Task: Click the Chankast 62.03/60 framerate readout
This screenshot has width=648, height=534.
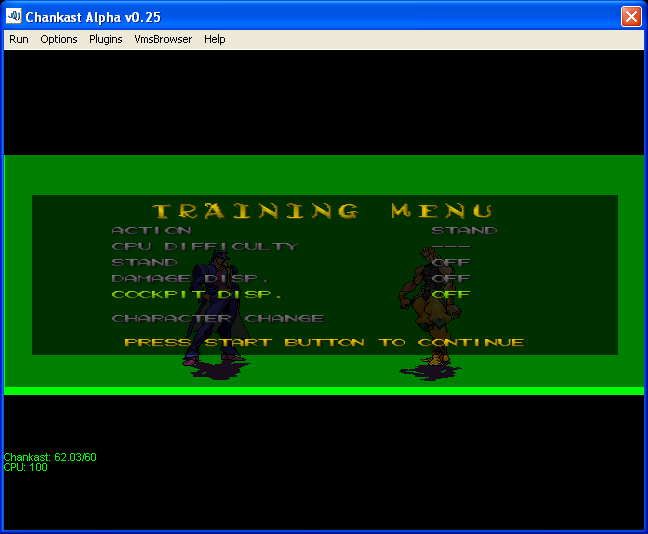Action: pos(50,457)
